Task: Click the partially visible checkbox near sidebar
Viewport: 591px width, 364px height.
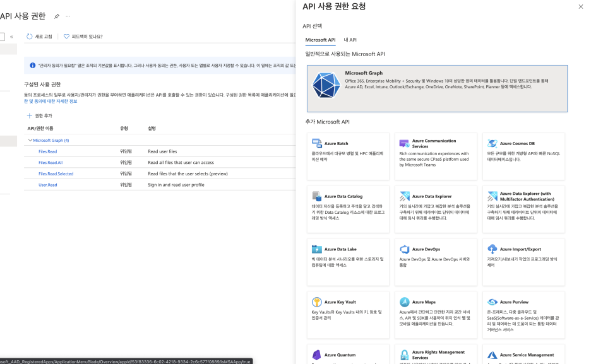Action: click(3, 37)
